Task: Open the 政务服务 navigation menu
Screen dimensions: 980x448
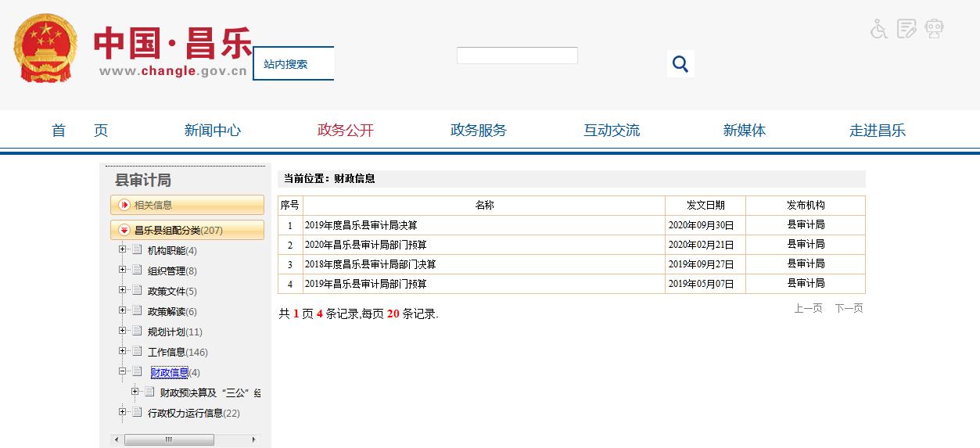Action: (x=478, y=131)
